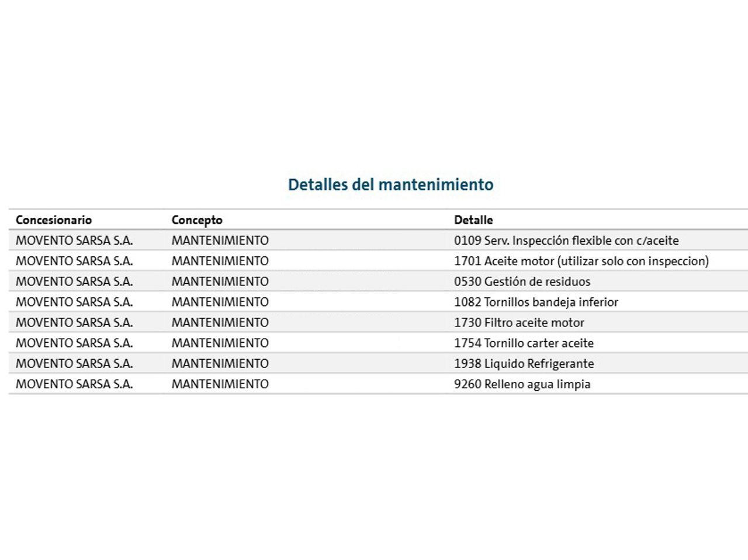Click the 1730 Filtro aceite motor entry
748x560 pixels.
tap(519, 322)
